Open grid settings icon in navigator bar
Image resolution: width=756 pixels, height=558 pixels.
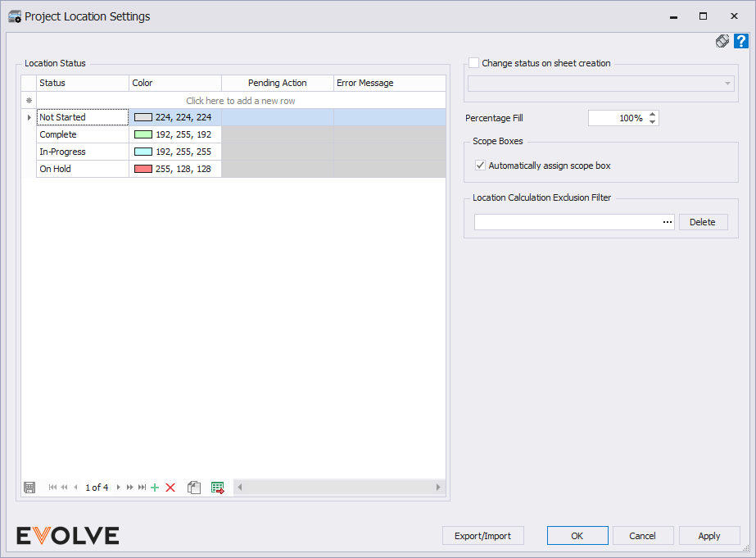29,487
